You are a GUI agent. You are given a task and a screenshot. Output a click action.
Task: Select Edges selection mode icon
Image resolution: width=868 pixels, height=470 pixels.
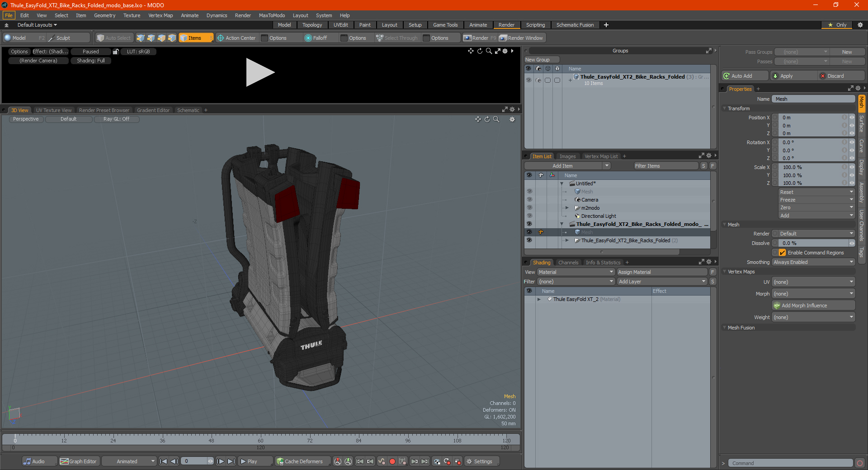[x=151, y=38]
